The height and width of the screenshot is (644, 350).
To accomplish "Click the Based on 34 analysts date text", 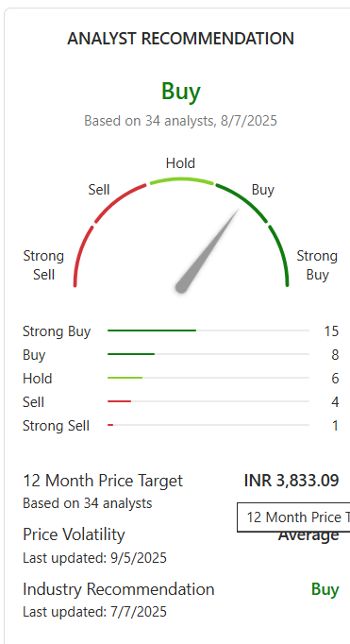I will tap(180, 121).
